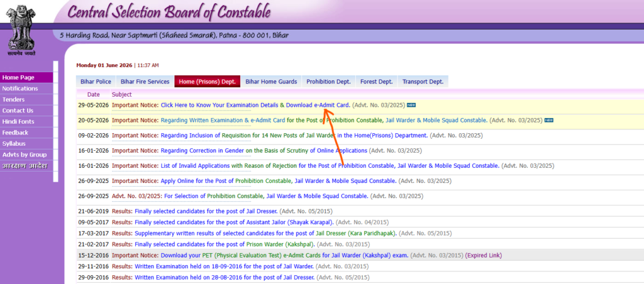Open आरक्षण आदेश sidebar link
This screenshot has height=284, width=644.
pyautogui.click(x=26, y=166)
